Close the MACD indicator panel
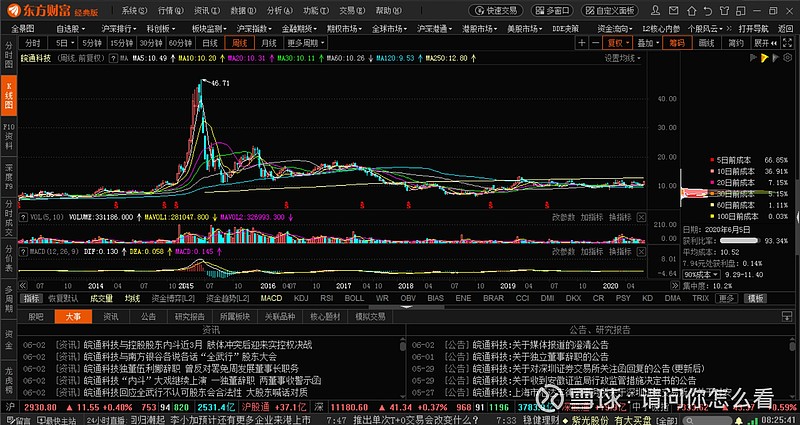The height and width of the screenshot is (425, 800). [641, 252]
